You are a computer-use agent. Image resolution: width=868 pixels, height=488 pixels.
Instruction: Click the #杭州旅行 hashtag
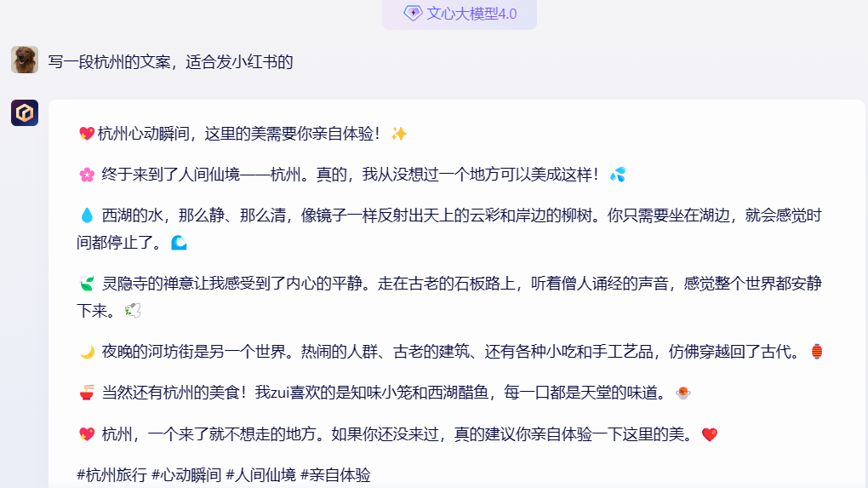coord(111,475)
